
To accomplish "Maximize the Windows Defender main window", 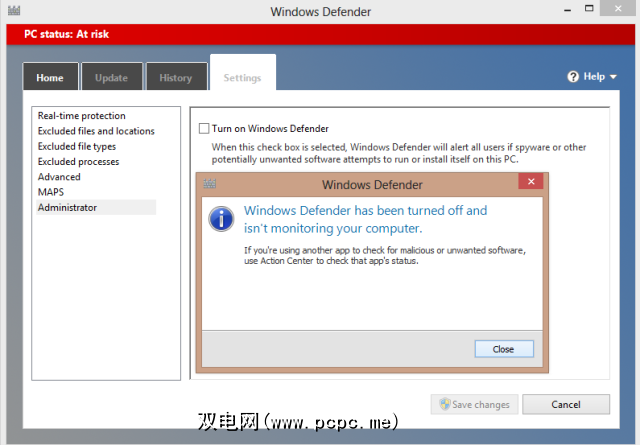I will pos(589,8).
